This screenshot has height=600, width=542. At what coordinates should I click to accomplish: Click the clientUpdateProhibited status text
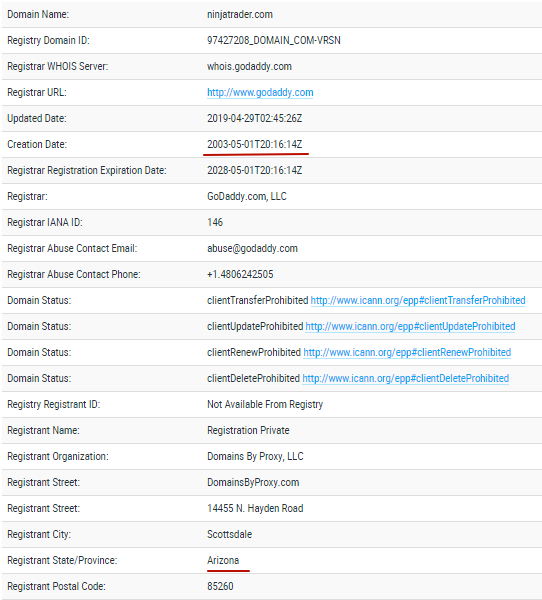pyautogui.click(x=255, y=326)
